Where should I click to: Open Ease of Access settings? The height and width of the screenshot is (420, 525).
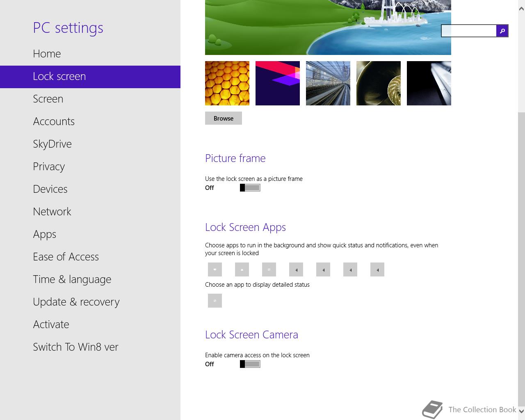[x=90, y=257]
